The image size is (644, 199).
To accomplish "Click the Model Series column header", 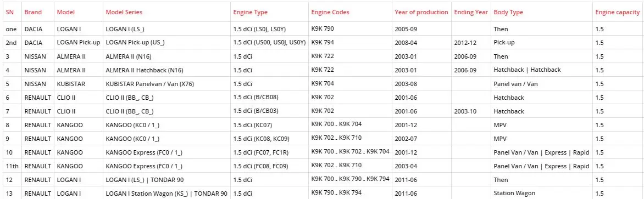I will tap(124, 12).
